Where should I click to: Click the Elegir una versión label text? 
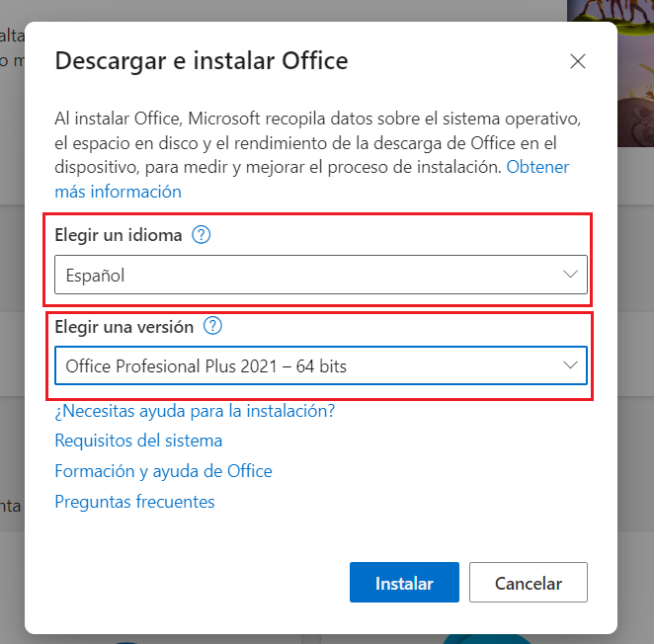click(x=123, y=326)
